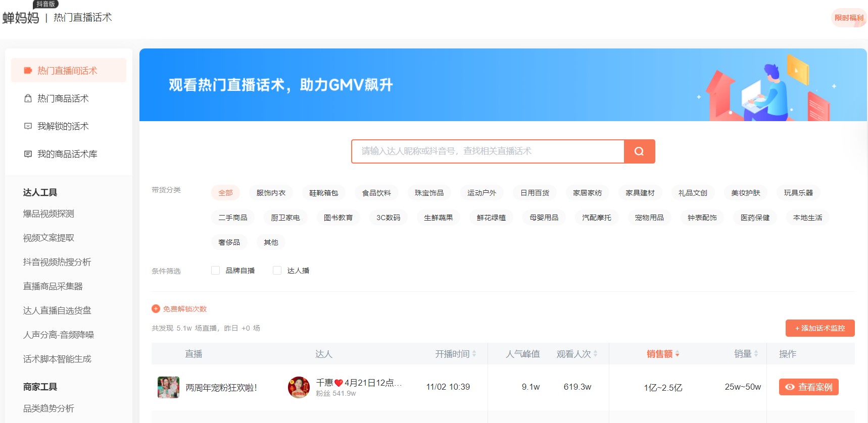Select the 美妆护肤 category filter
Image resolution: width=868 pixels, height=423 pixels.
coord(745,193)
